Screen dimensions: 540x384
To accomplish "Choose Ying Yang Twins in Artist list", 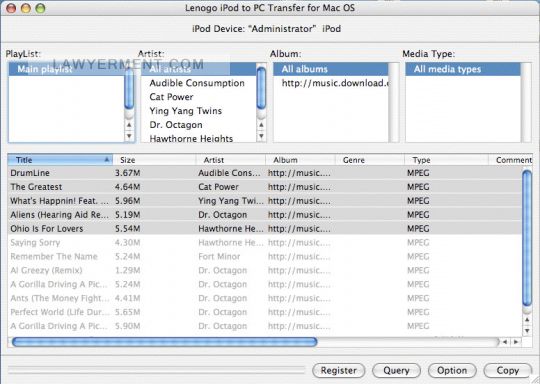I will (198, 111).
